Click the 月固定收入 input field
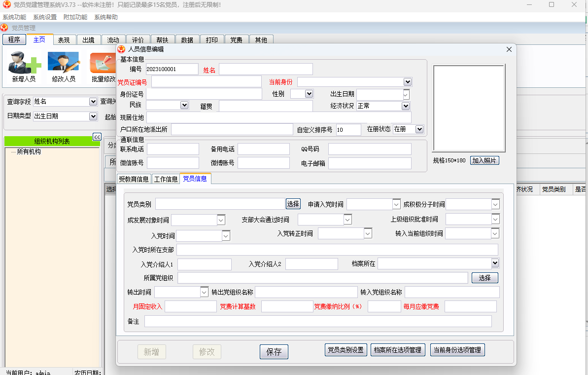588x375 pixels. [191, 306]
